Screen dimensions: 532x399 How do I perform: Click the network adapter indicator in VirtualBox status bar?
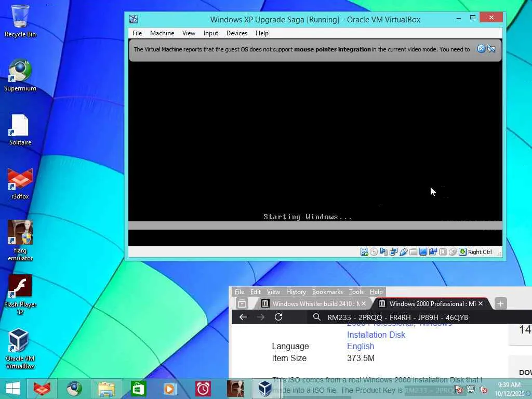(x=394, y=252)
